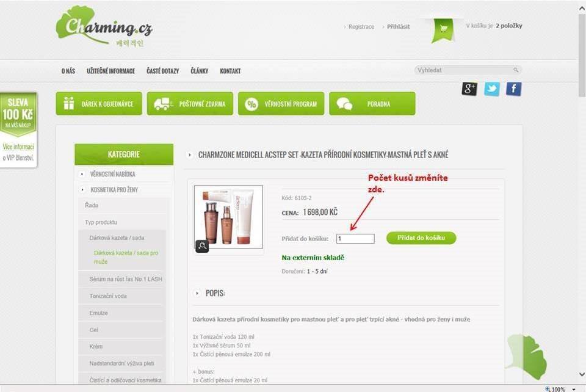Image resolution: width=586 pixels, height=392 pixels.
Task: Click the search magnifier icon in Vyhledat
Action: pos(516,70)
